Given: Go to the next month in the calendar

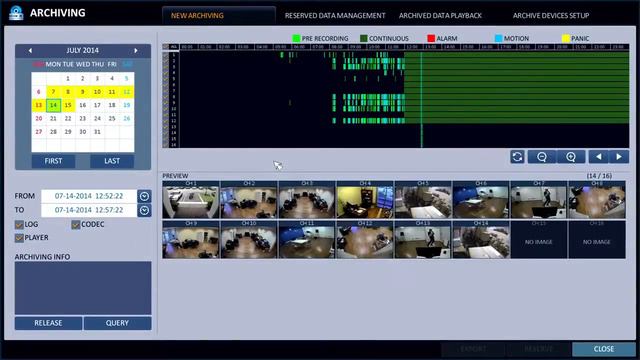Looking at the screenshot, I should tap(136, 51).
